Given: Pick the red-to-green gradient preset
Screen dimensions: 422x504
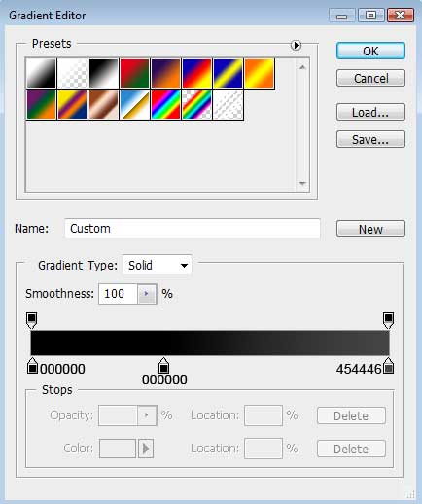Looking at the screenshot, I should tap(134, 73).
